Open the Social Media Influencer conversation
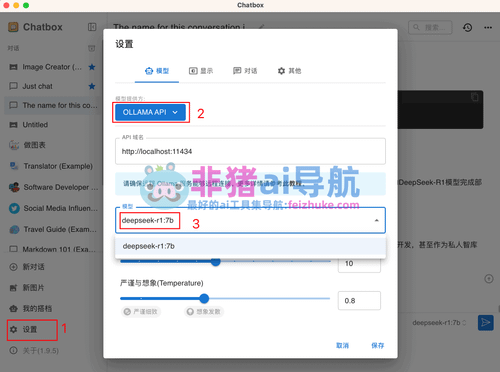This screenshot has width=500, height=372. [x=52, y=208]
